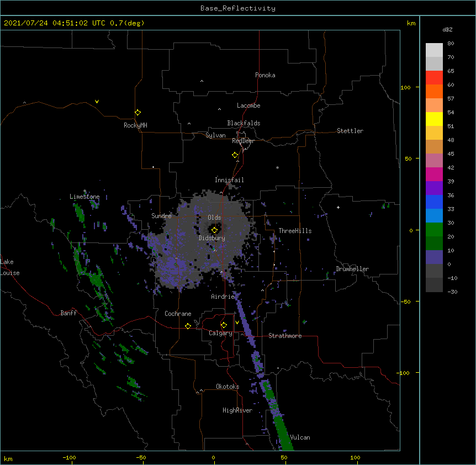Click the Sylvan town label
This screenshot has width=476, height=465.
(215, 135)
